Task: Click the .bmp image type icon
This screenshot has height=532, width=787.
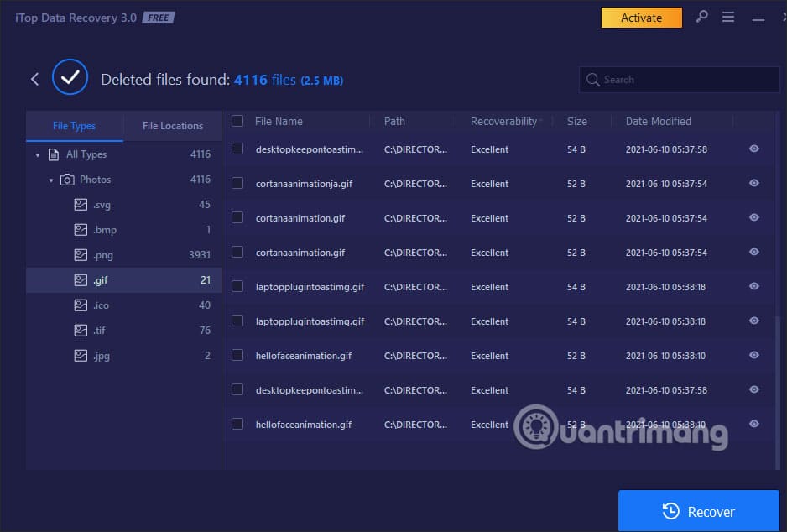Action: pyautogui.click(x=81, y=229)
